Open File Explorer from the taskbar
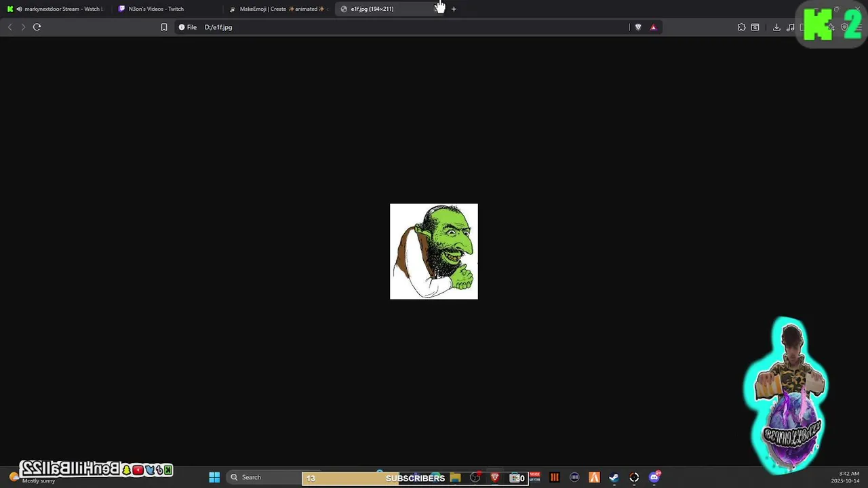The height and width of the screenshot is (488, 868). point(455,478)
